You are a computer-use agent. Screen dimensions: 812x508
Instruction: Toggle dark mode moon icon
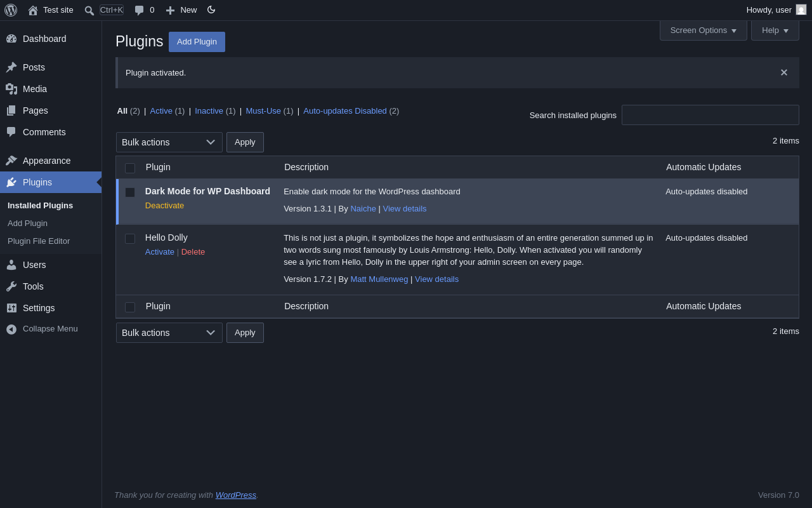(211, 10)
